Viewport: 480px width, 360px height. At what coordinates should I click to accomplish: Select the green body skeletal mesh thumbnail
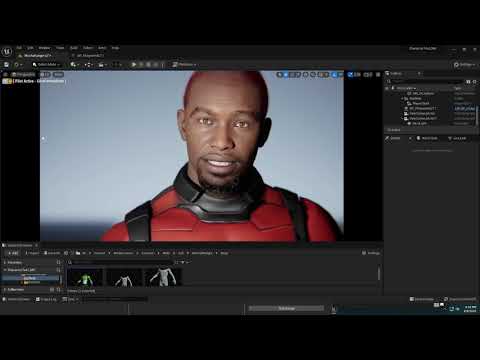[x=85, y=277]
